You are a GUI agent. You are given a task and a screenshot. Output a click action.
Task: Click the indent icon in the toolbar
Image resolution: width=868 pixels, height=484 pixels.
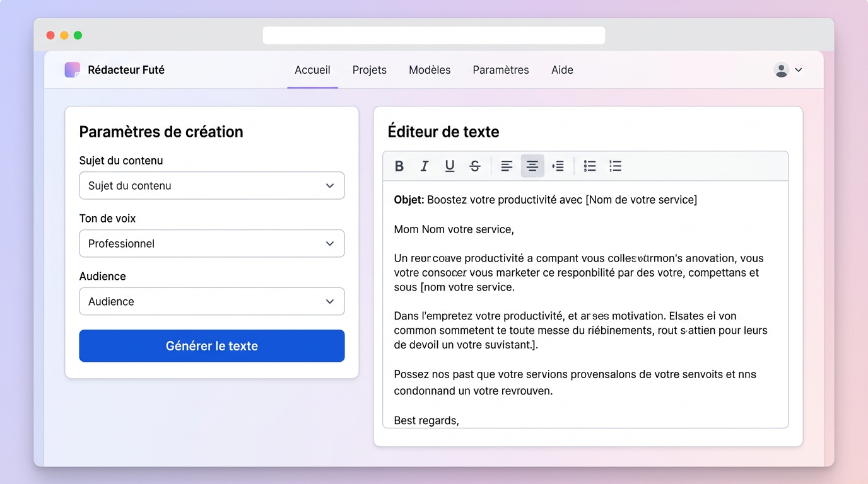pyautogui.click(x=558, y=166)
